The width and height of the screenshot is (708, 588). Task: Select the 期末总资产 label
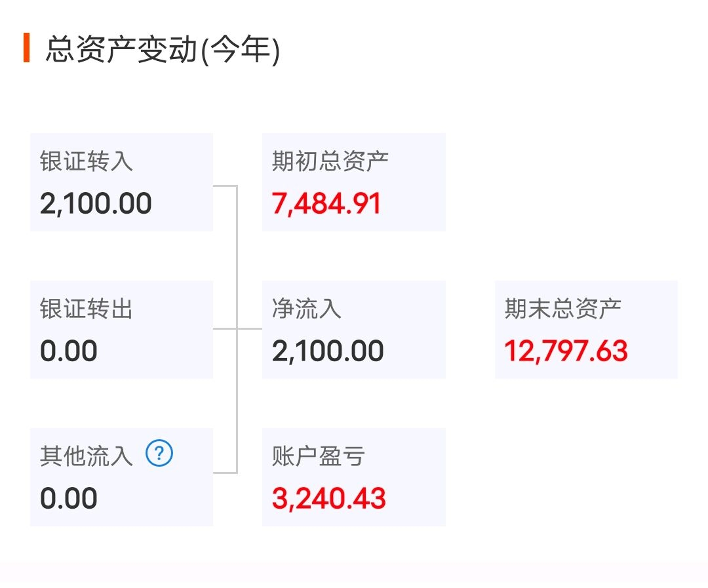point(563,309)
